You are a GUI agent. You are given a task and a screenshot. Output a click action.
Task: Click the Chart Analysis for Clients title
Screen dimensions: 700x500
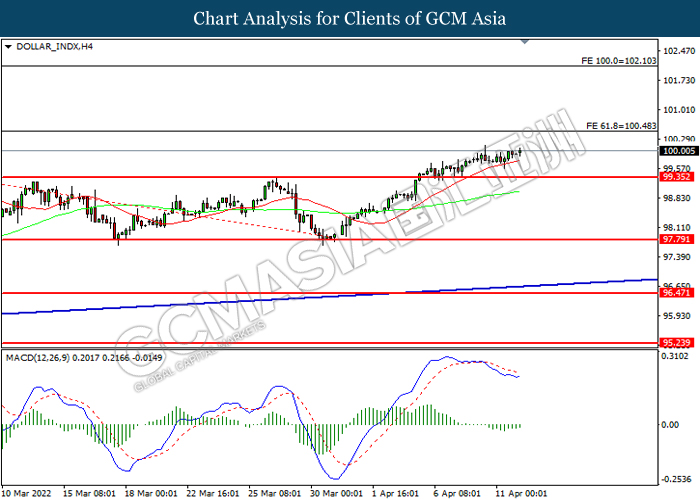click(350, 18)
